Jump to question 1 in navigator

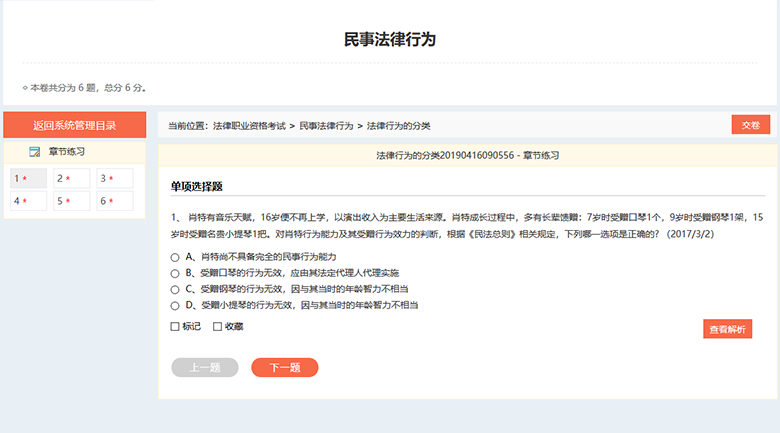[x=28, y=178]
